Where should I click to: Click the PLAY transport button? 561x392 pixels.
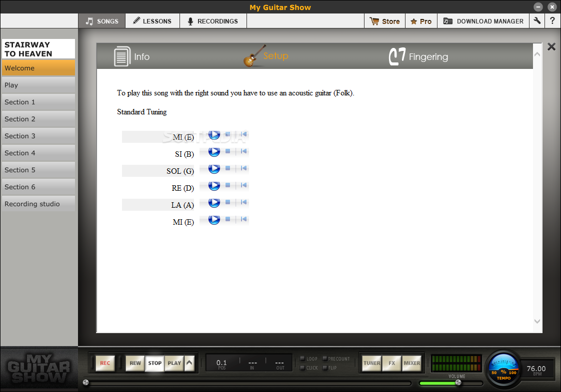[x=174, y=363]
